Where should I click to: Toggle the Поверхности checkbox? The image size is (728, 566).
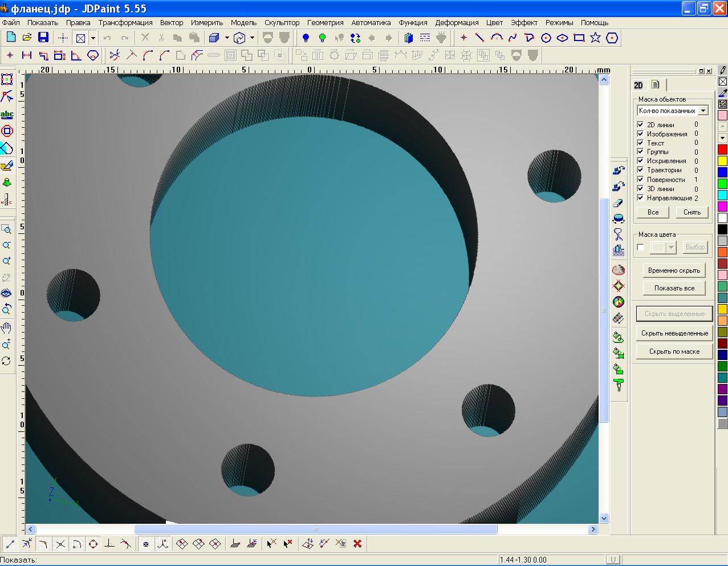tap(640, 179)
